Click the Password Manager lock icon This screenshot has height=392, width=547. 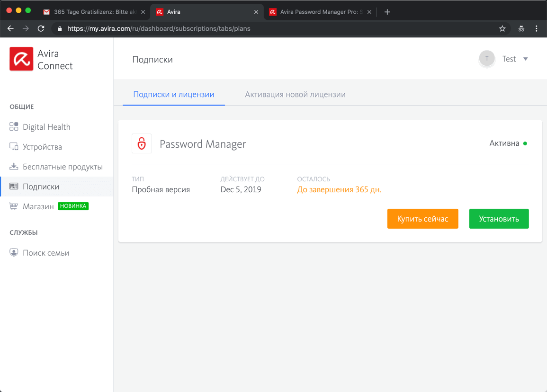[142, 143]
